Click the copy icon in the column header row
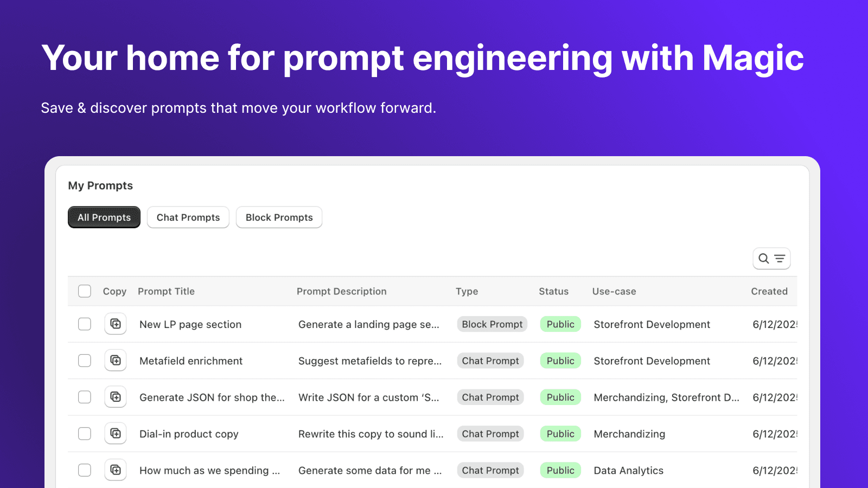 pyautogui.click(x=114, y=291)
